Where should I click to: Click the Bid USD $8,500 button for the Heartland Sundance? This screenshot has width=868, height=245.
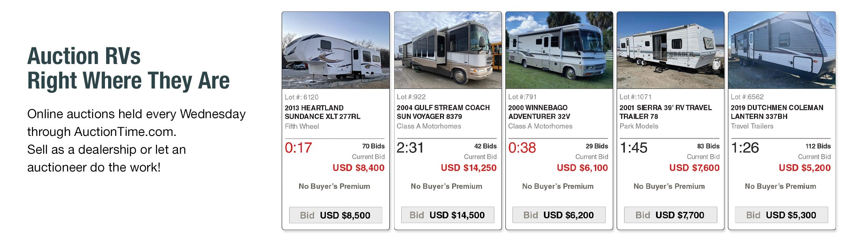[335, 215]
